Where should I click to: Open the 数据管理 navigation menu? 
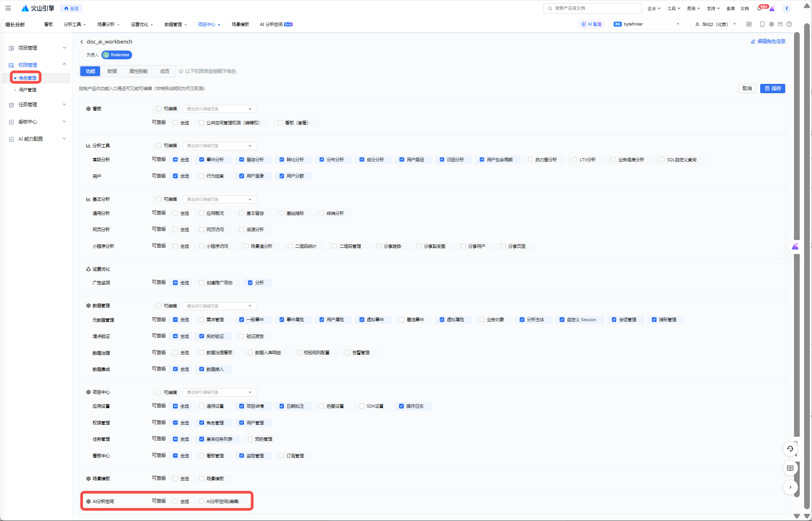[x=175, y=25]
